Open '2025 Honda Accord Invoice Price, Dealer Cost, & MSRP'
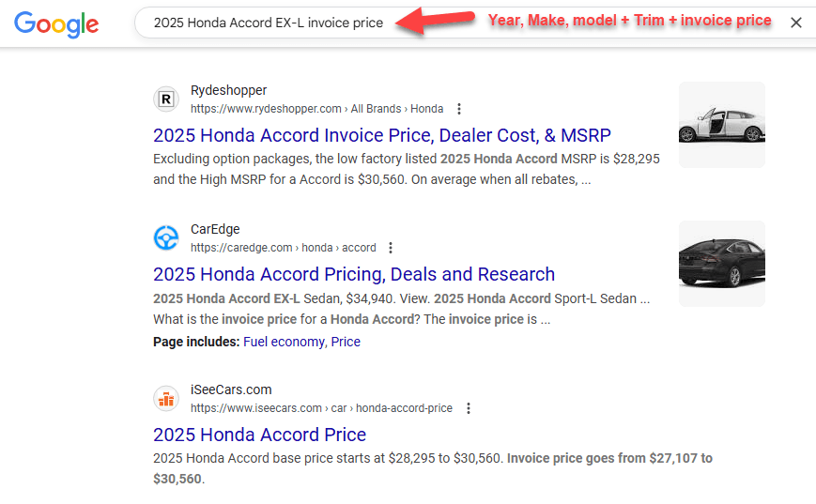This screenshot has width=816, height=504. coord(381,135)
